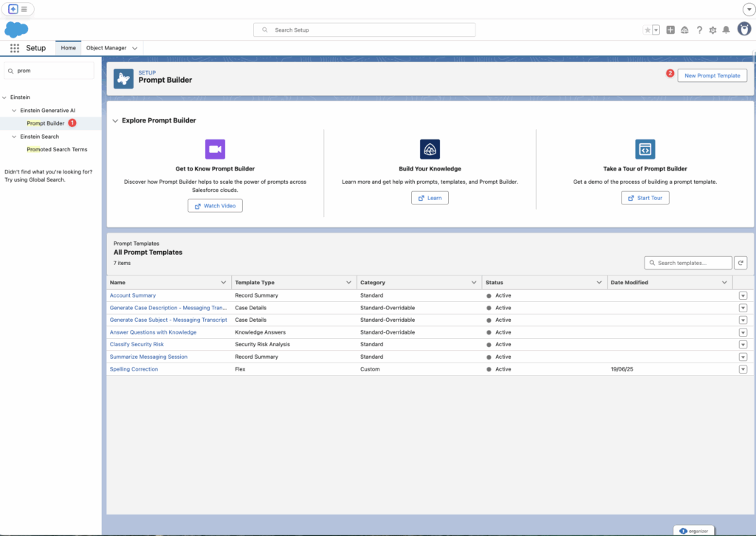The width and height of the screenshot is (756, 536).
Task: Refresh the prompt templates list
Action: click(740, 263)
